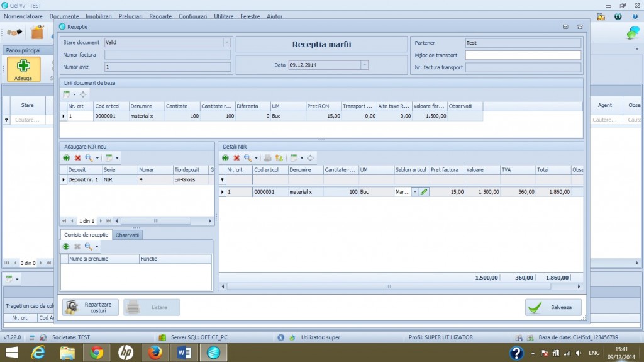The image size is (644, 362).
Task: Click the Numar factura field
Action: [x=167, y=55]
